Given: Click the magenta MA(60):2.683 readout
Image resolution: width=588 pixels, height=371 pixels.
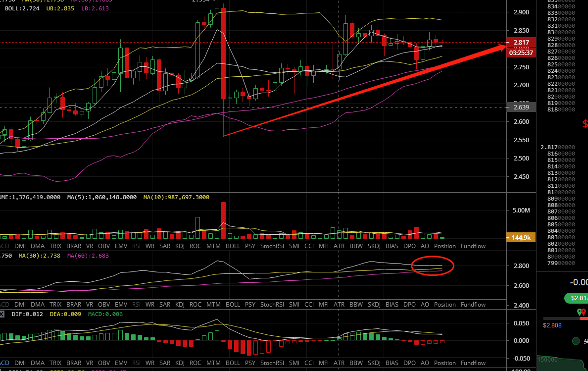Looking at the screenshot, I should coord(88,256).
